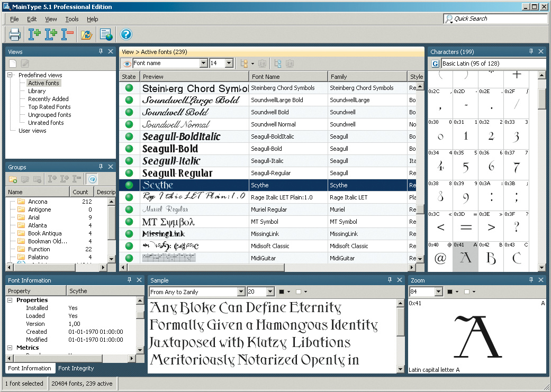551x392 pixels.
Task: Click the edit view pencil icon in Views panel
Action: click(x=25, y=63)
